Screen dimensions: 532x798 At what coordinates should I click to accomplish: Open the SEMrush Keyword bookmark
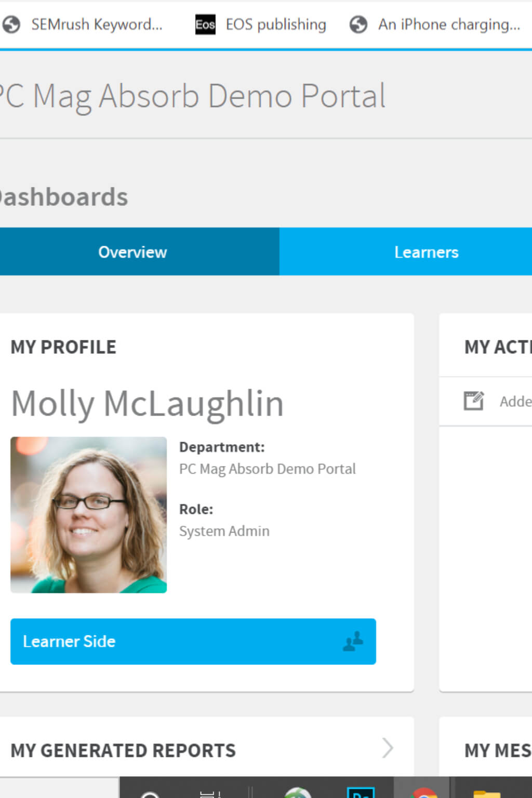(97, 24)
